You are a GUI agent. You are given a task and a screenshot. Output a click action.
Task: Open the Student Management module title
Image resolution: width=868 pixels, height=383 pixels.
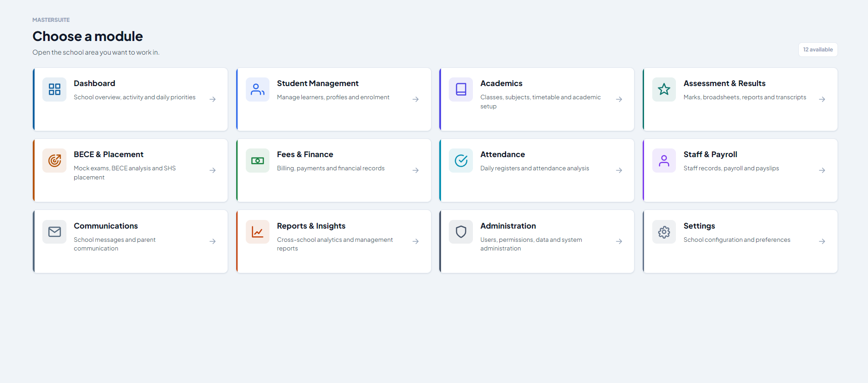[318, 83]
